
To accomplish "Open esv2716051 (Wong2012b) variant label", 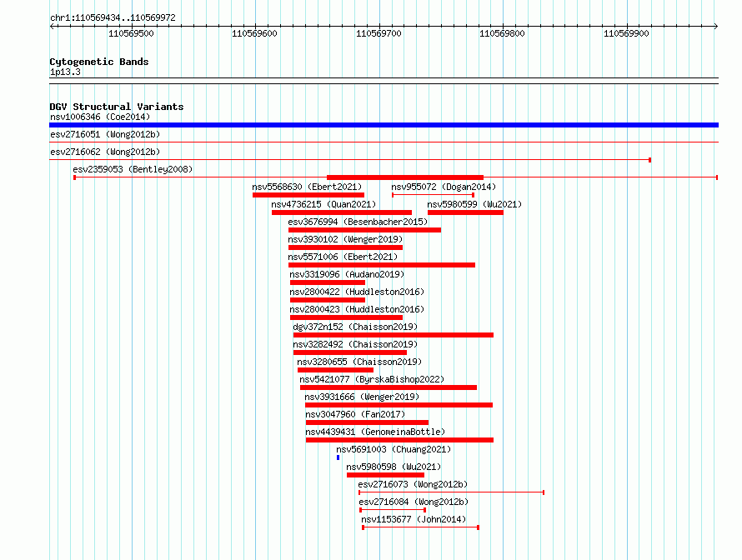I will (105, 134).
